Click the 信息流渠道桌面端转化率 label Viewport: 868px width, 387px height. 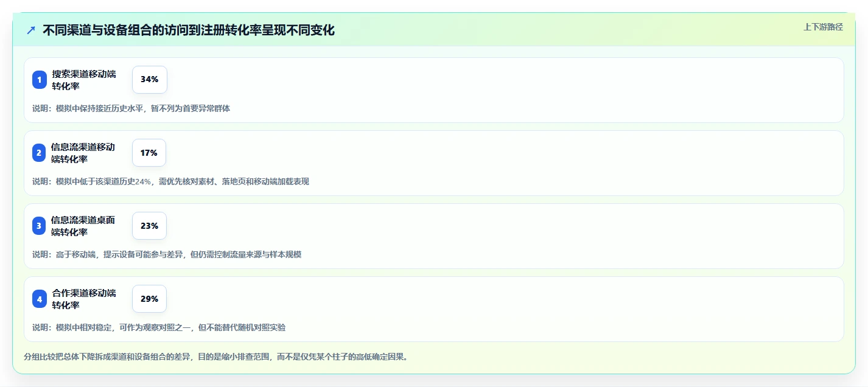pyautogui.click(x=83, y=226)
